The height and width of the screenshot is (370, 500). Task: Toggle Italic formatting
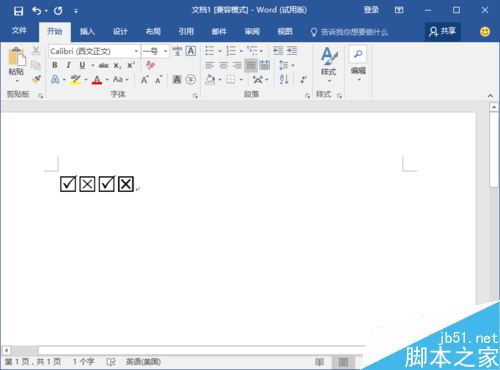coord(68,65)
